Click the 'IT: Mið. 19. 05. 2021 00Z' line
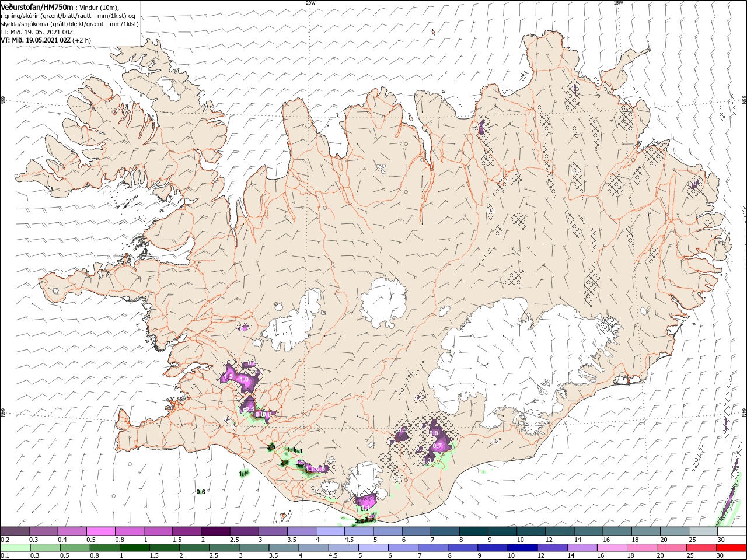747x560 pixels. pyautogui.click(x=36, y=32)
